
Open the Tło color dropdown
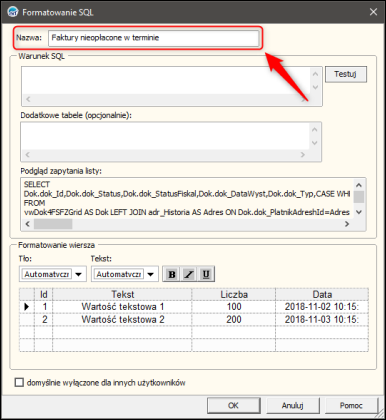(79, 274)
